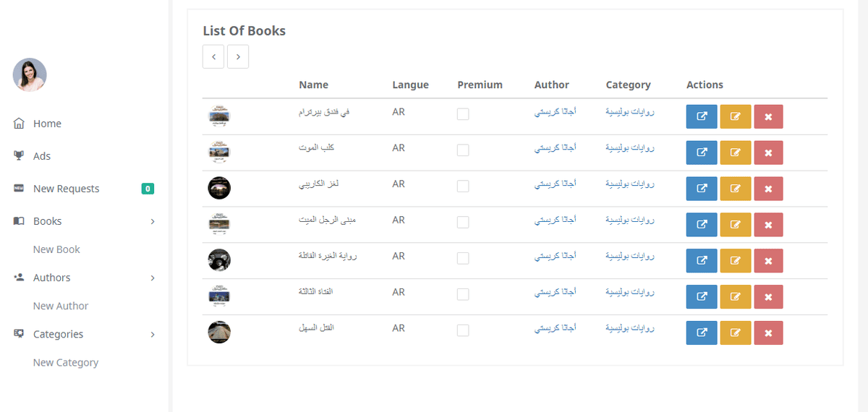Open category link in القتل السهل row
Image resolution: width=868 pixels, height=412 pixels.
[x=630, y=329]
